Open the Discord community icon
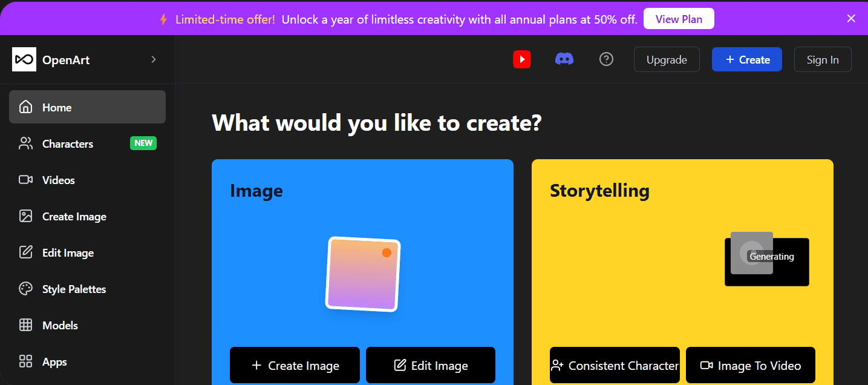Image resolution: width=868 pixels, height=385 pixels. 564,59
